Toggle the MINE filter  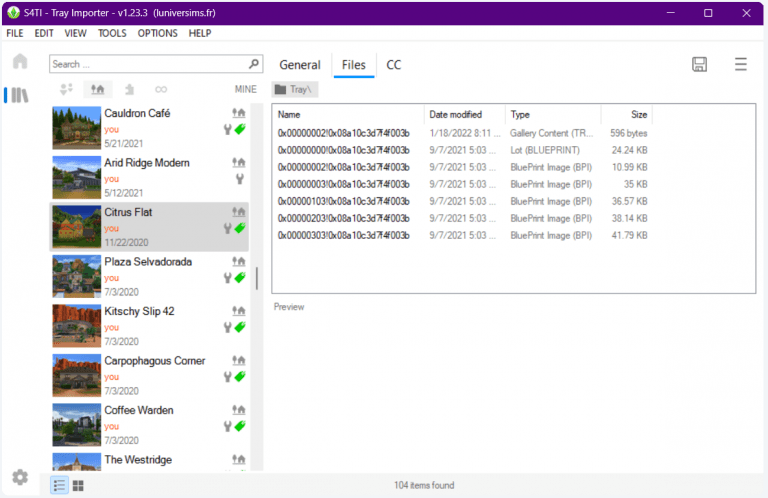tap(245, 89)
